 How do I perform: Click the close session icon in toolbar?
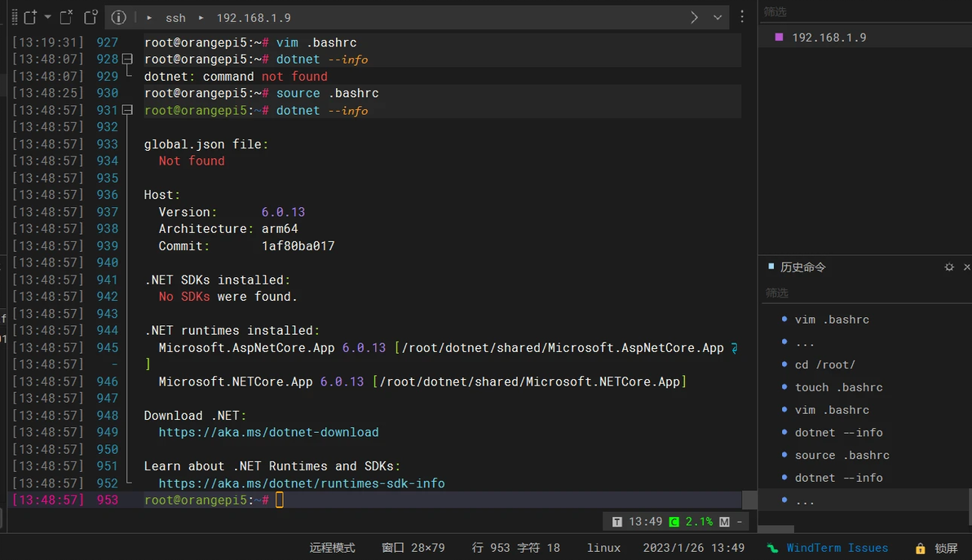[67, 17]
